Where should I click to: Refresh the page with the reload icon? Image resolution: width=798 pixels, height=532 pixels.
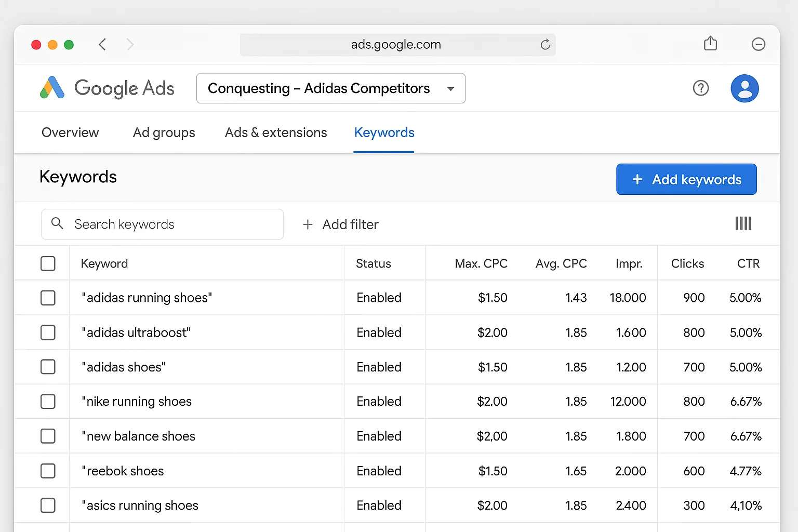(x=545, y=45)
